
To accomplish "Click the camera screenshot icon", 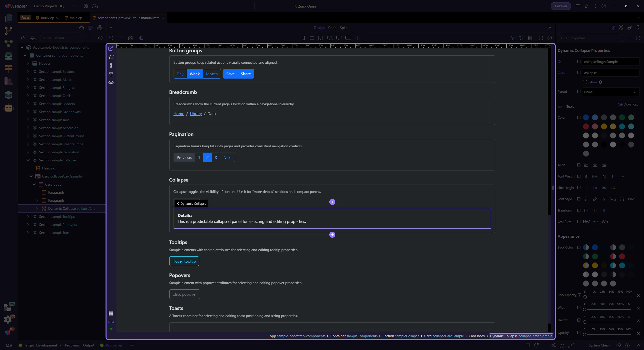I will tap(130, 38).
